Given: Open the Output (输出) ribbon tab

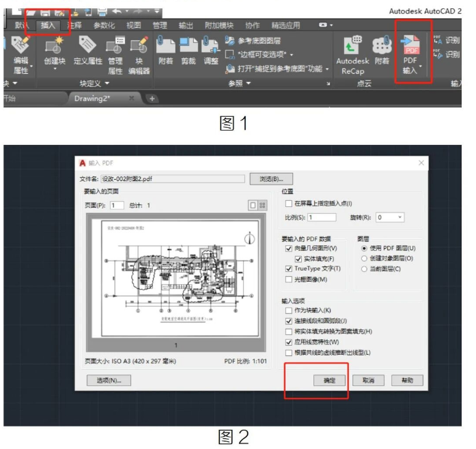Looking at the screenshot, I should 186,25.
